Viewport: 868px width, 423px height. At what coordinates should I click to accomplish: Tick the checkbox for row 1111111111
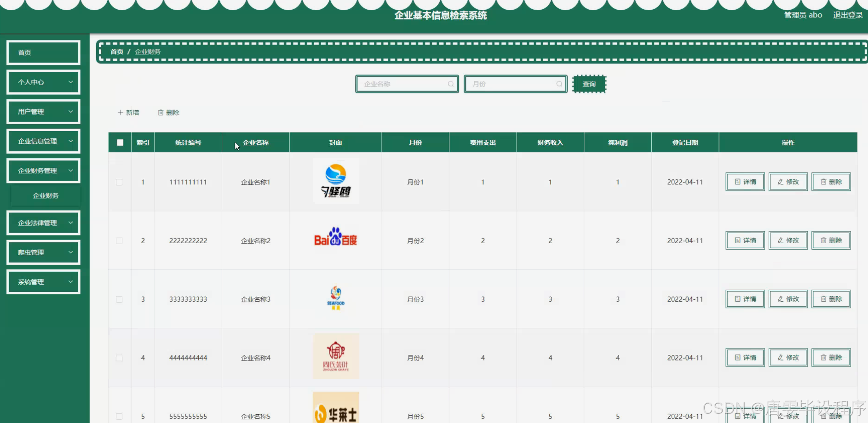coord(119,183)
